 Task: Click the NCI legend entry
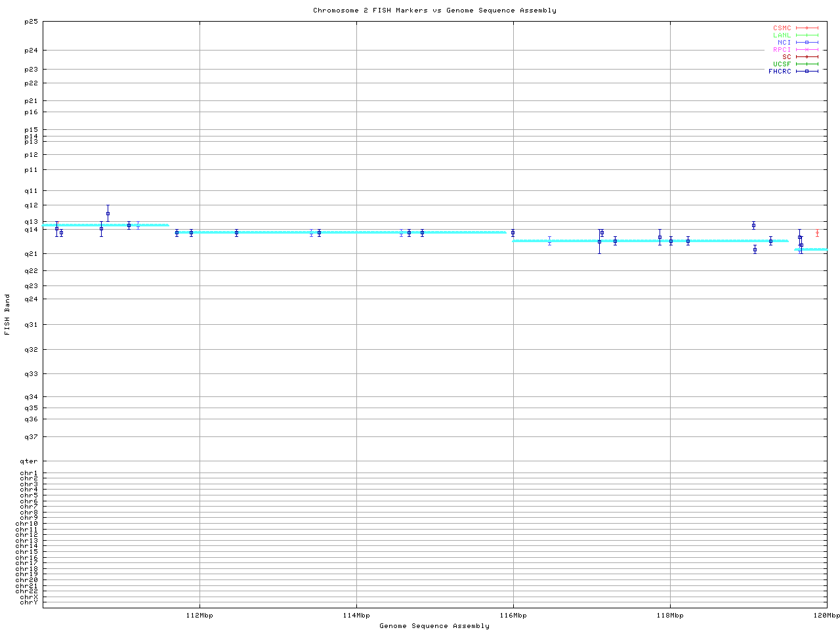pos(784,43)
